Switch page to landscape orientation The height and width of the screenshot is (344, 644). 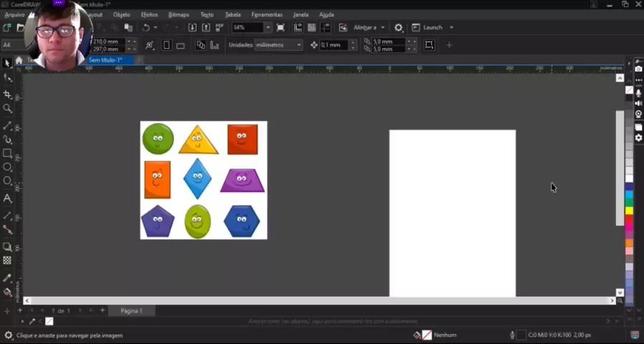click(x=181, y=45)
